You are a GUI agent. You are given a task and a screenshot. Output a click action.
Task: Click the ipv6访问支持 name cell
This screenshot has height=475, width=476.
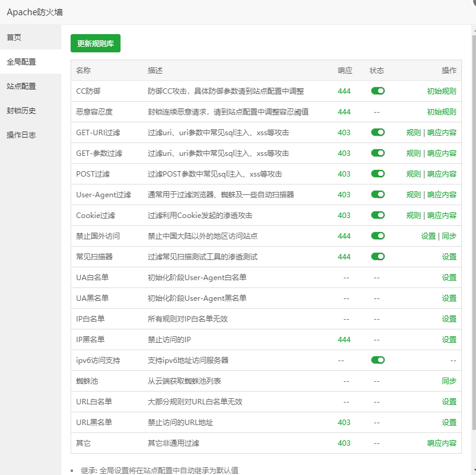[98, 360]
